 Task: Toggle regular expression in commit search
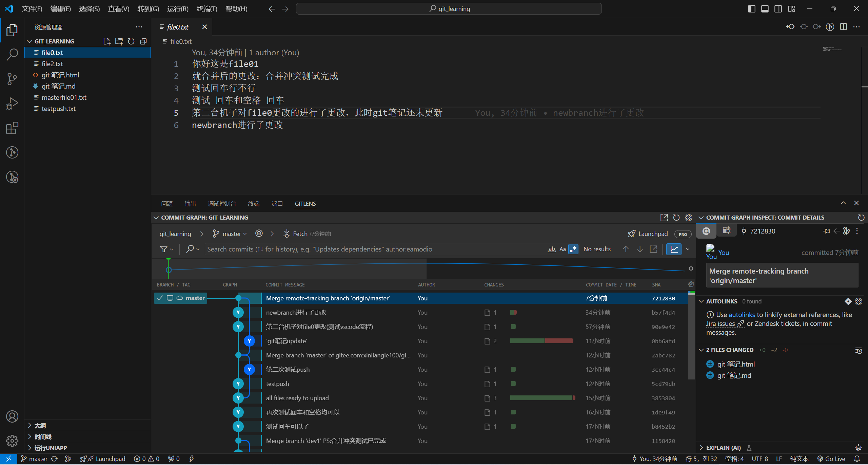coord(573,249)
